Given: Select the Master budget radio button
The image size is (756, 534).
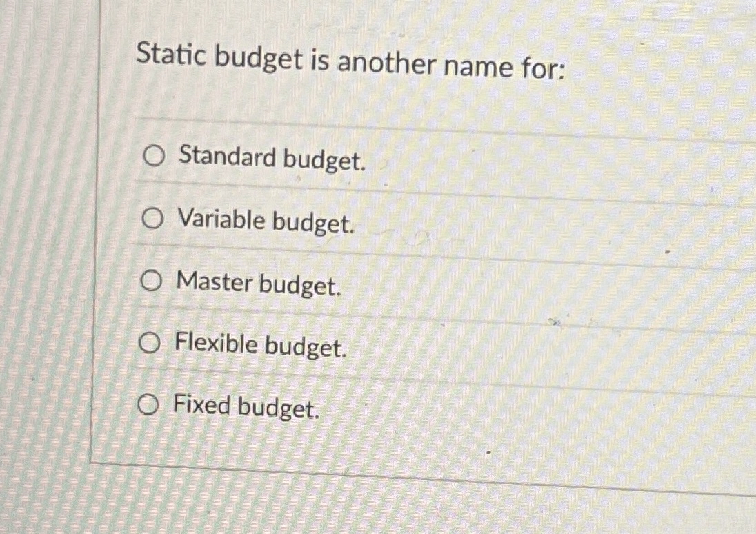Looking at the screenshot, I should click(151, 280).
